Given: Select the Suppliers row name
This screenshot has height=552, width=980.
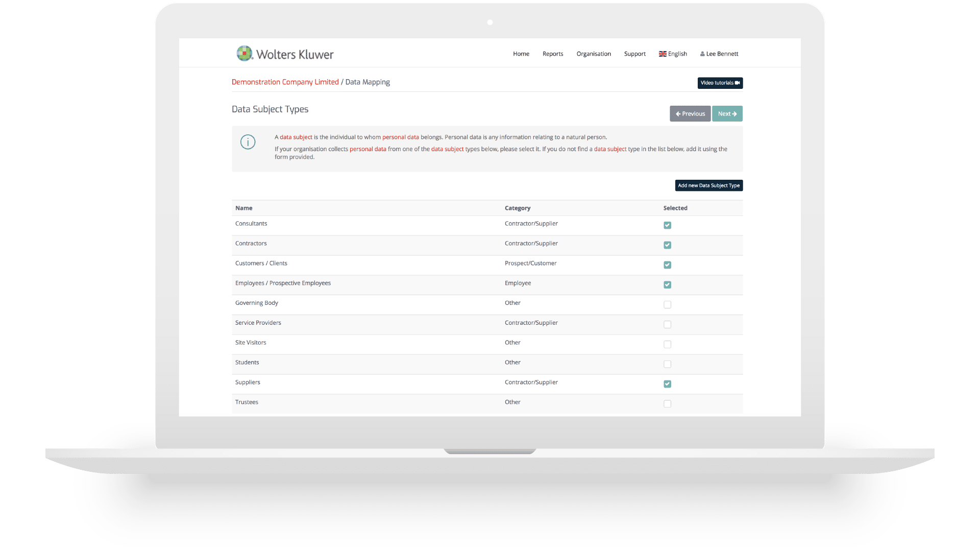Looking at the screenshot, I should click(x=248, y=382).
